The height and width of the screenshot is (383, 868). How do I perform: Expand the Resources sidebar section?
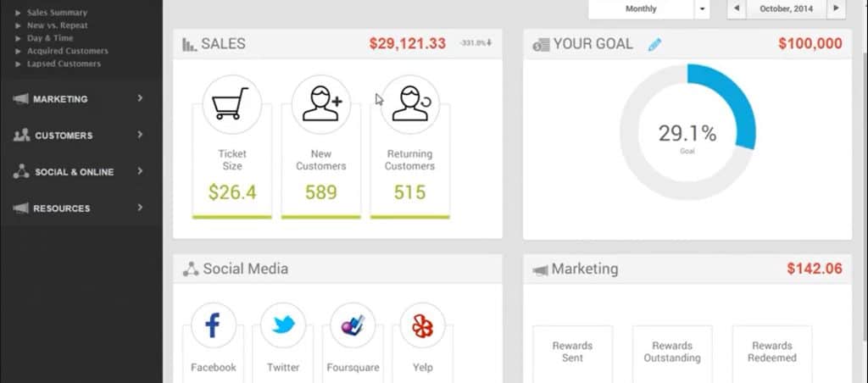point(77,208)
